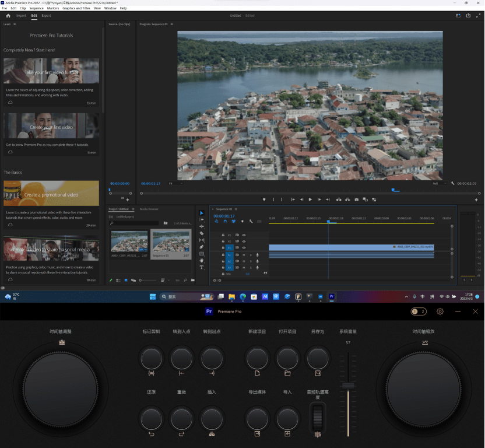This screenshot has width=485, height=448.
Task: Click the Export Frame camera icon
Action: click(356, 199)
